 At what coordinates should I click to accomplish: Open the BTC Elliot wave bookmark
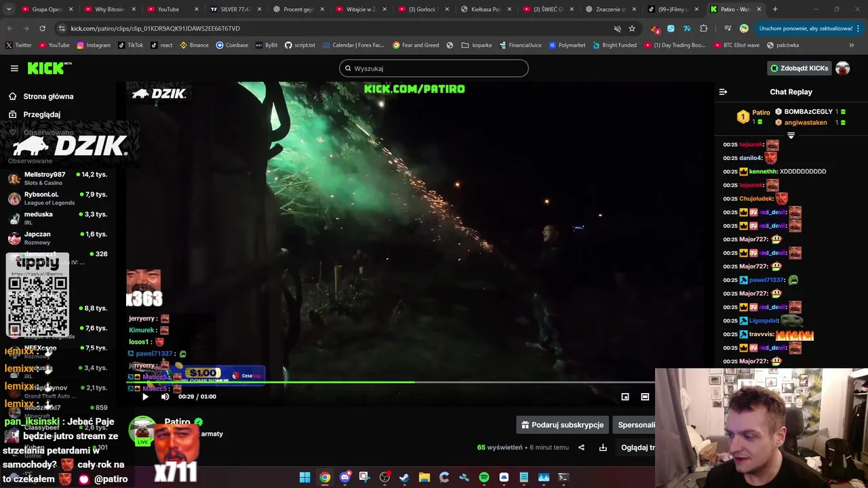point(735,45)
